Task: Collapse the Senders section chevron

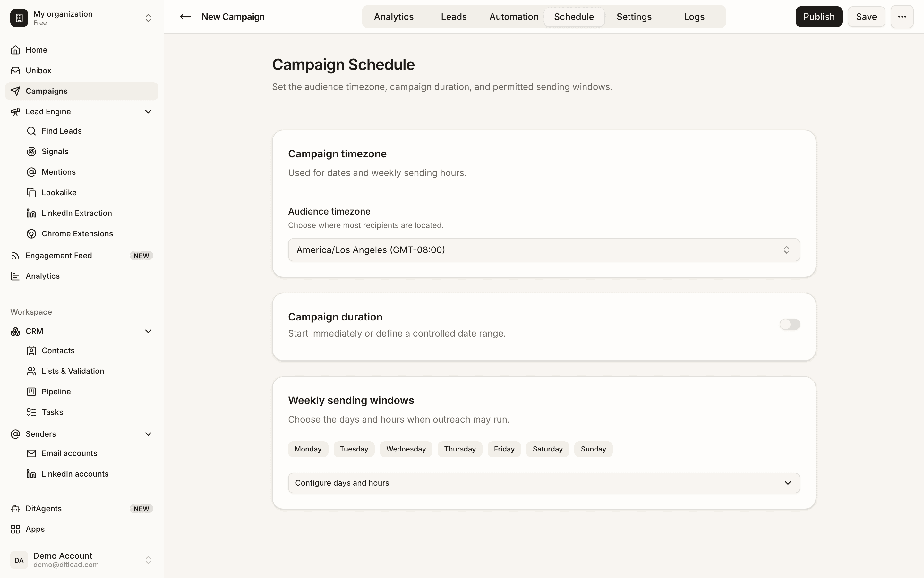Action: click(x=148, y=434)
